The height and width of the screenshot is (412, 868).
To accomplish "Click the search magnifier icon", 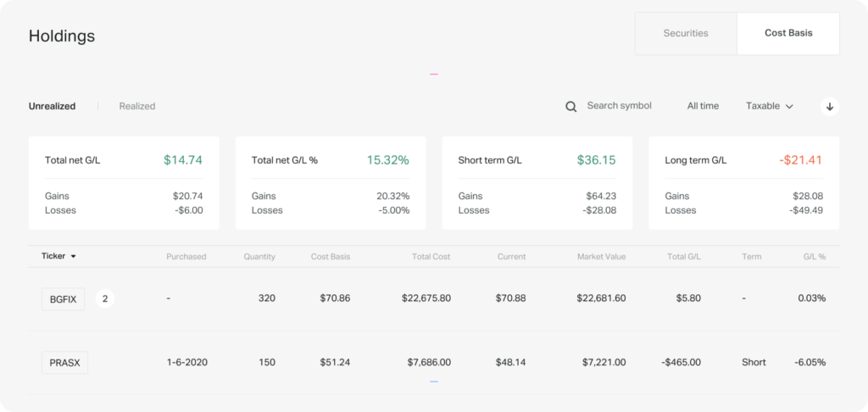I will click(571, 106).
